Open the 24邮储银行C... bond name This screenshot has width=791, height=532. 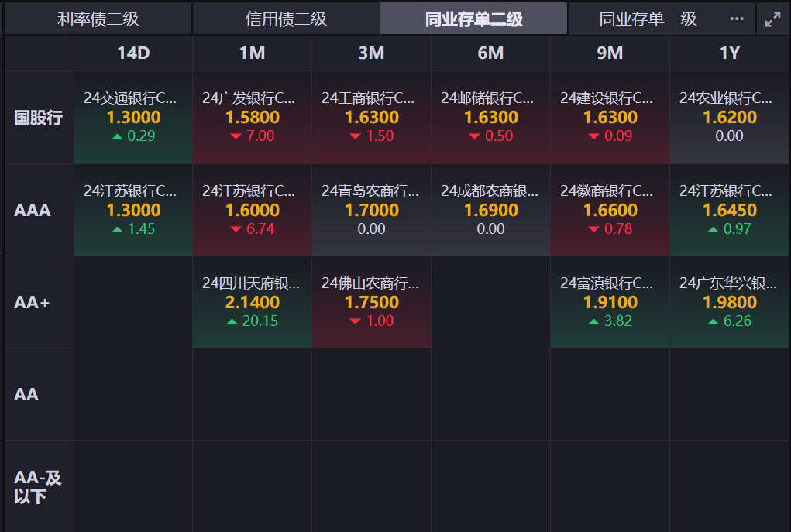tap(487, 98)
